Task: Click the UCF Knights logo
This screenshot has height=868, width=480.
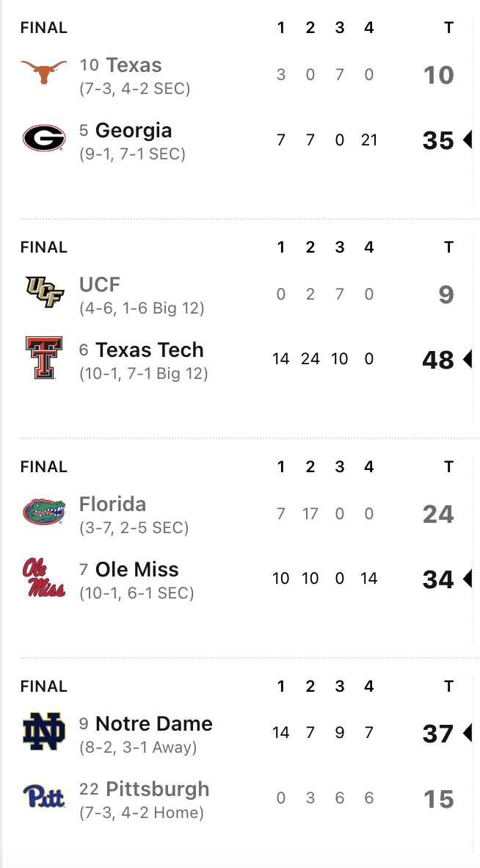Action: point(44,292)
